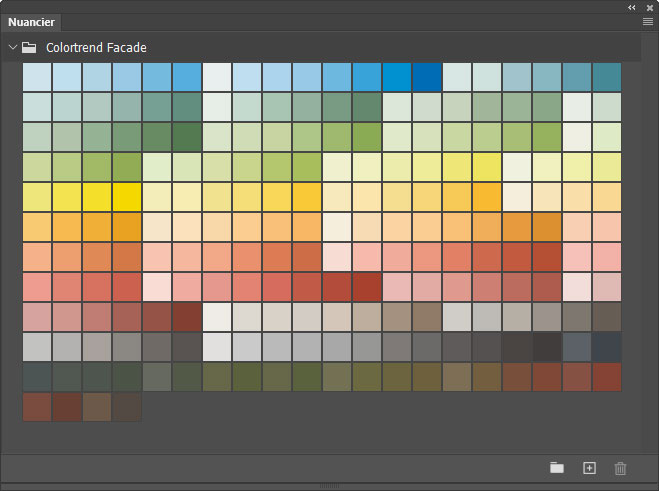
Task: Choose the darkest green swatch in third row
Action: tap(187, 137)
